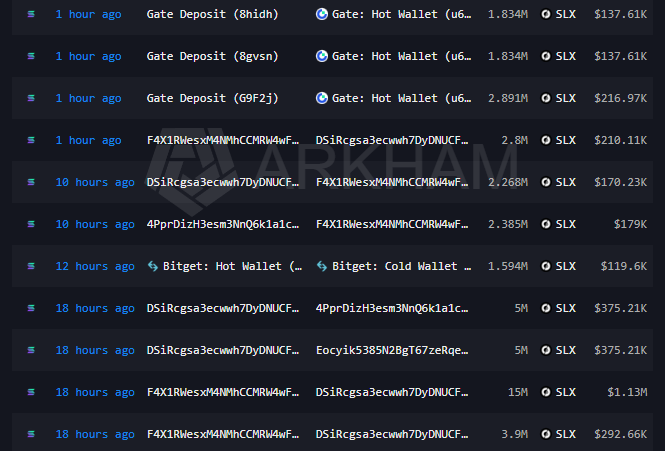Click the 15M amount value
Viewport: 665px width, 451px height.
point(518,392)
